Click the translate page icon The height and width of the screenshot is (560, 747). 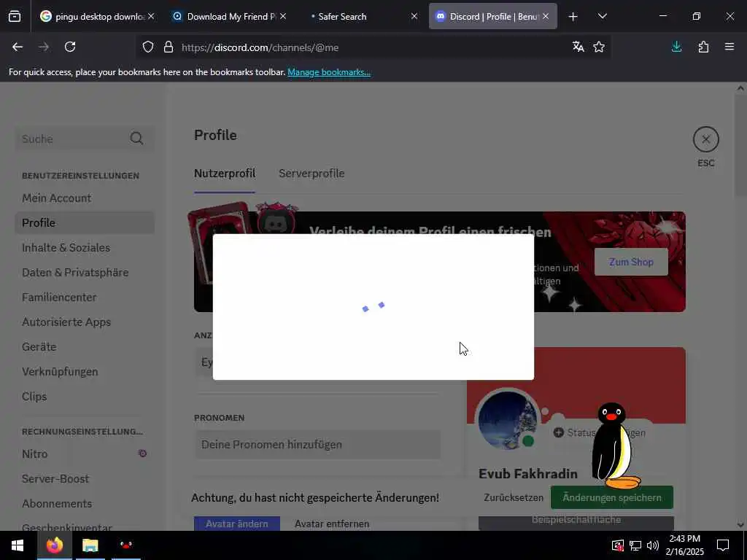tap(578, 47)
